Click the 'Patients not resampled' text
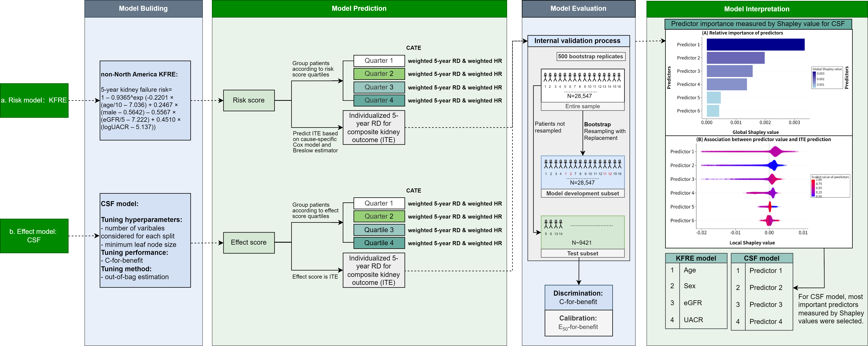 (550, 127)
